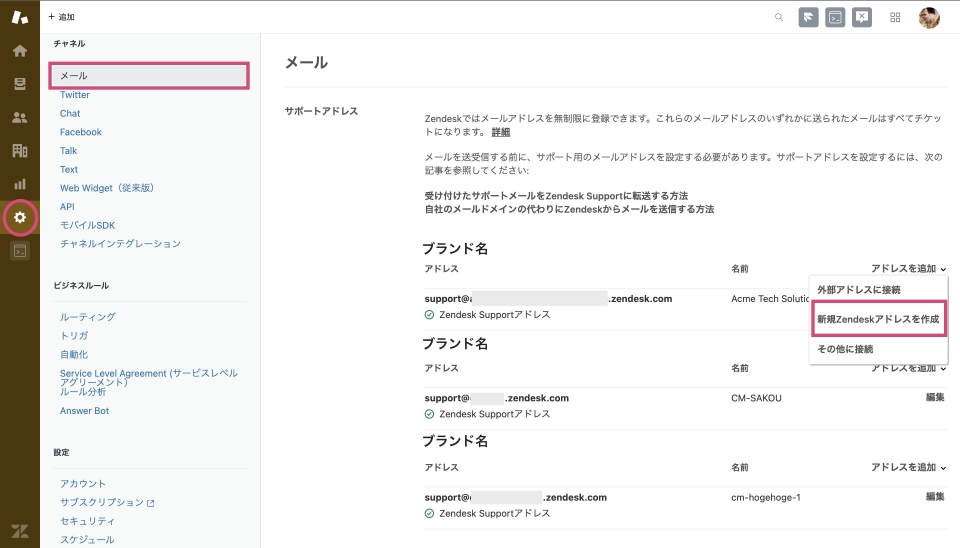The width and height of the screenshot is (960, 548).
Task: Open the Home dashboard icon
Action: (x=20, y=51)
